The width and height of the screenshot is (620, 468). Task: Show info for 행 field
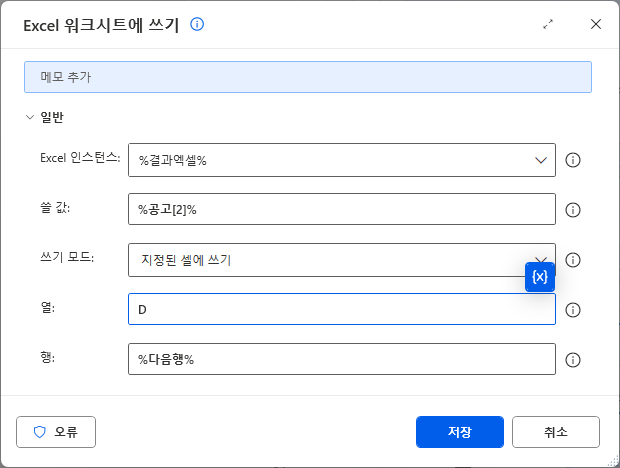click(573, 360)
